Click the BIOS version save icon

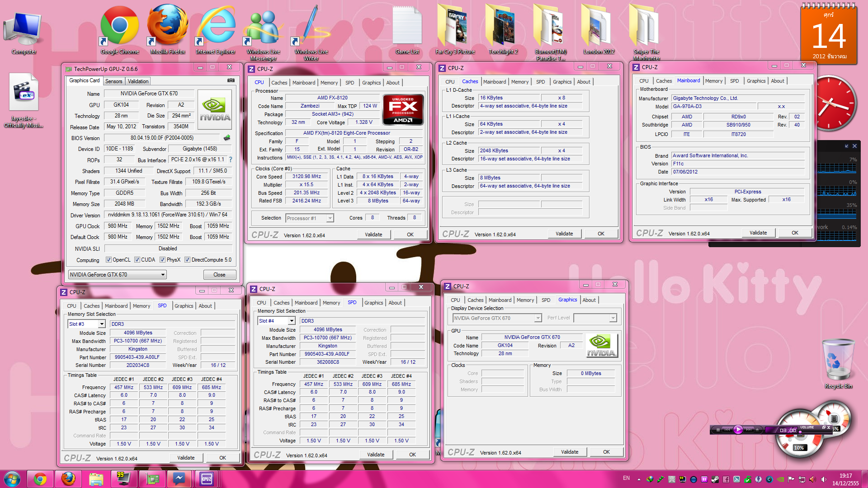click(227, 138)
